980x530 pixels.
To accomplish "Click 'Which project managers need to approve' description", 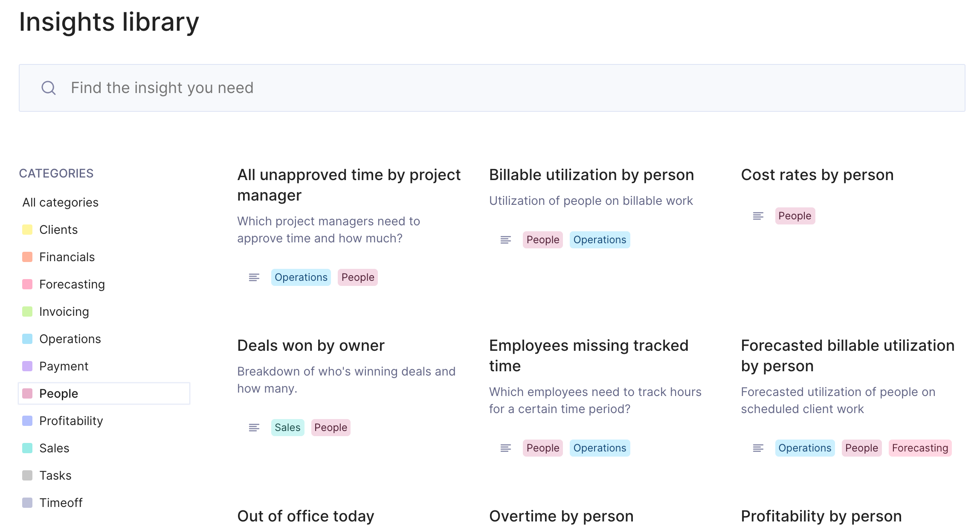I will pos(328,230).
